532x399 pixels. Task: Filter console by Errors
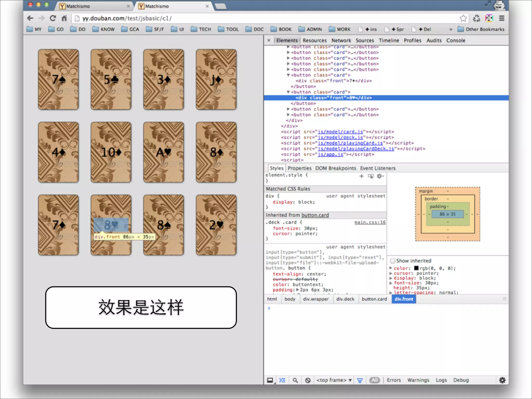pos(394,380)
